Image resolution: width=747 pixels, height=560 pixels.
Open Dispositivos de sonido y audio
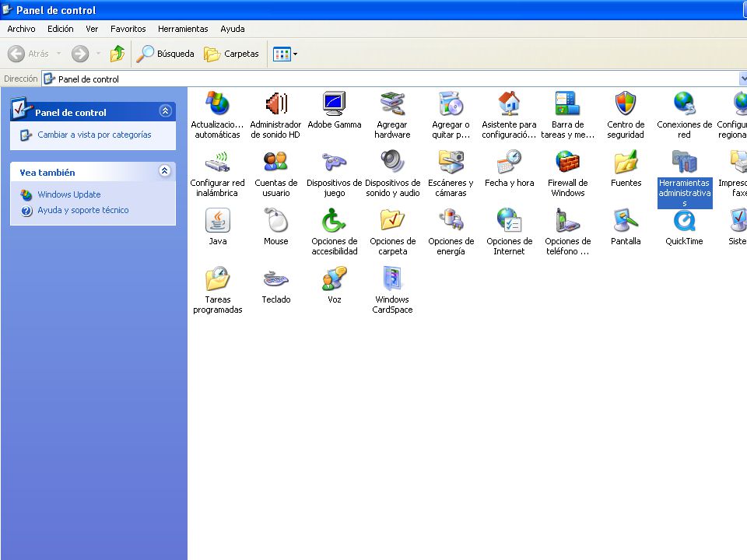392,162
